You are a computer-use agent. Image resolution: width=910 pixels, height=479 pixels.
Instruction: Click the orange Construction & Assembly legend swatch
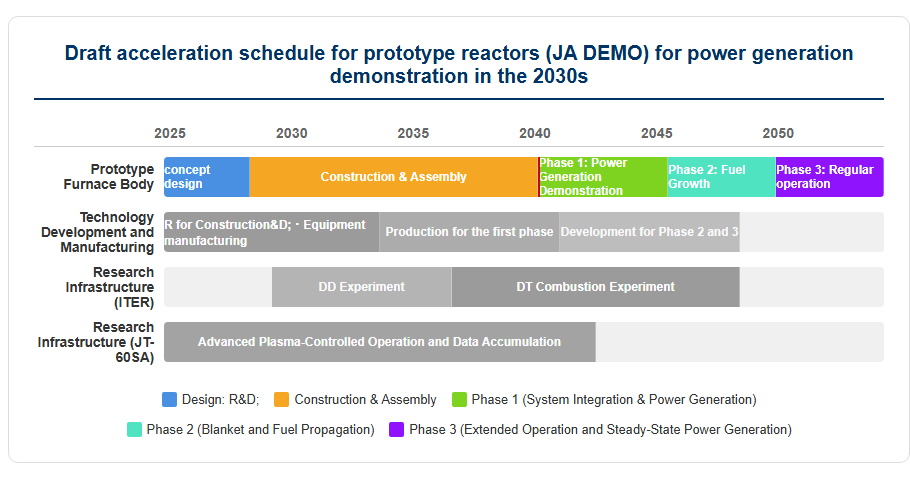click(x=281, y=399)
